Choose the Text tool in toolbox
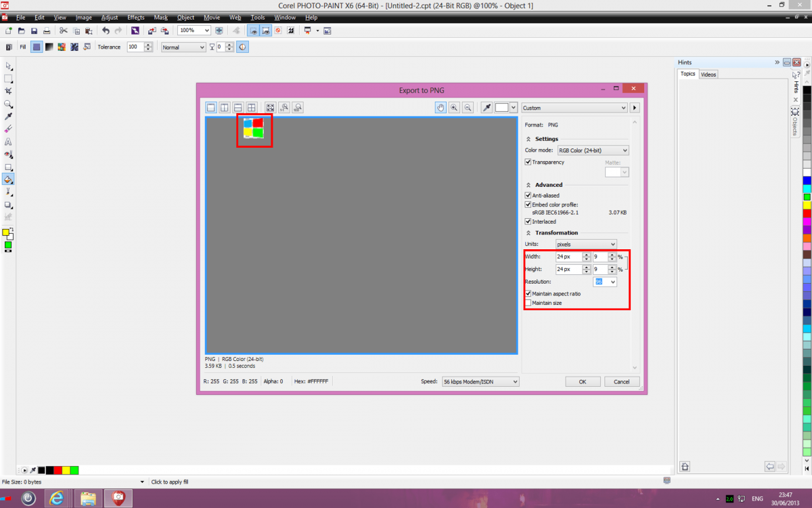 tap(8, 142)
